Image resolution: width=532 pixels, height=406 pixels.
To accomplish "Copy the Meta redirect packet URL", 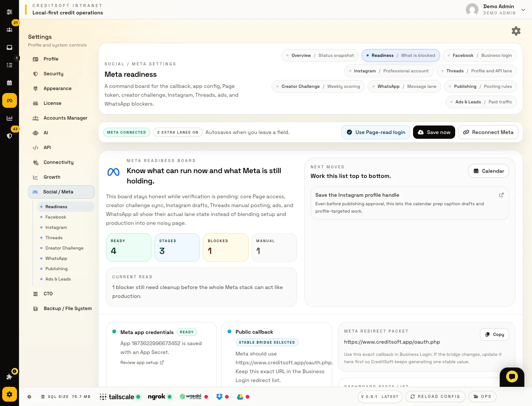I will pyautogui.click(x=494, y=334).
